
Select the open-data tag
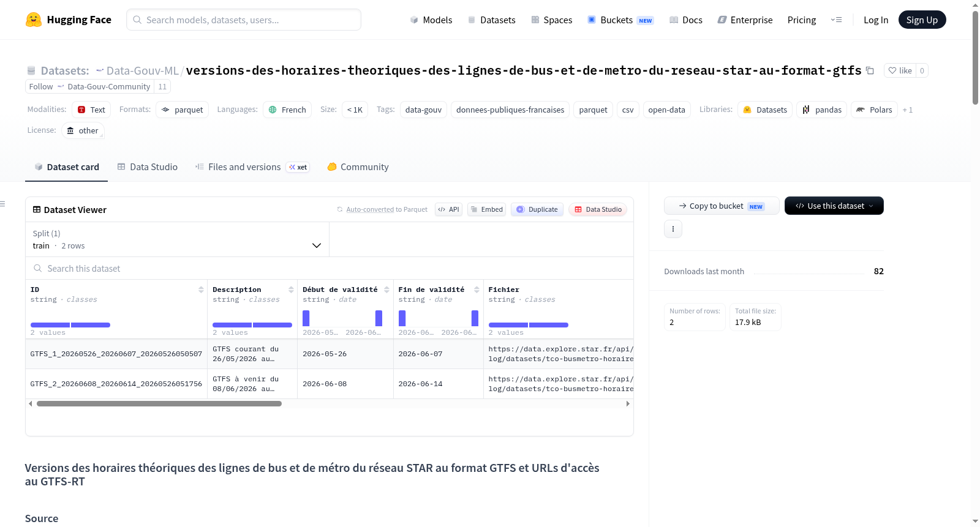pos(666,110)
